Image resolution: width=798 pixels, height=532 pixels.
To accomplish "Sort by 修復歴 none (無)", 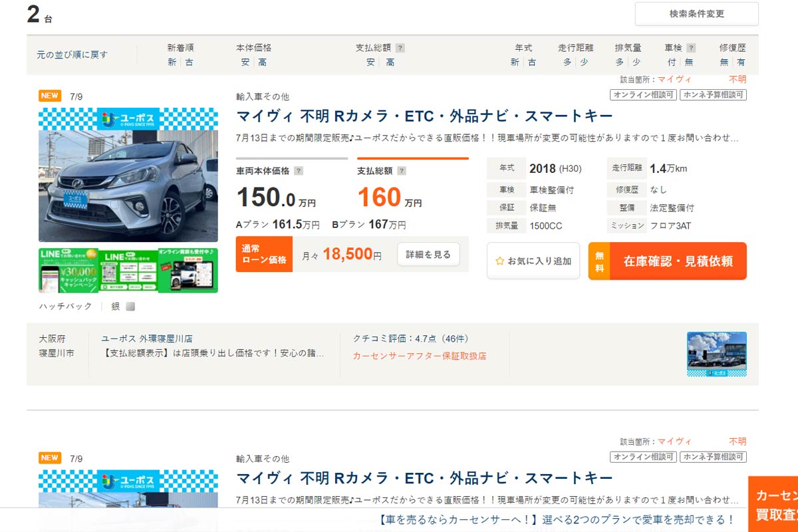I will point(724,62).
